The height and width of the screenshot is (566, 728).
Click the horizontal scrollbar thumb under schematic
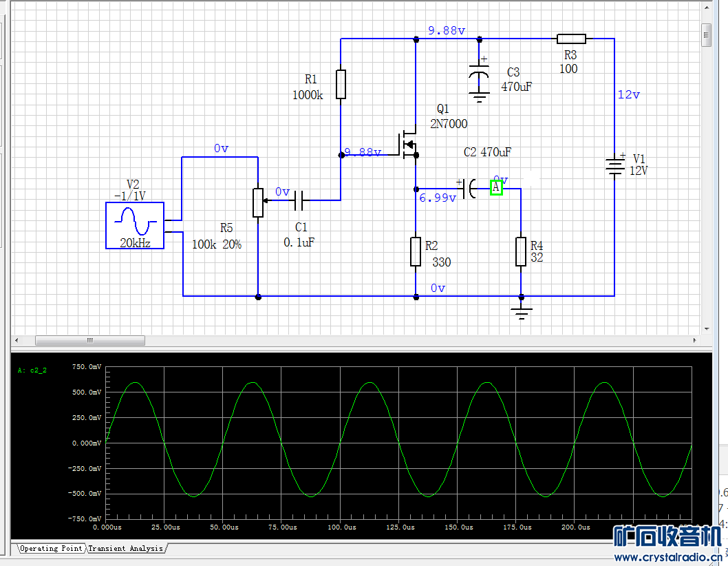point(89,340)
